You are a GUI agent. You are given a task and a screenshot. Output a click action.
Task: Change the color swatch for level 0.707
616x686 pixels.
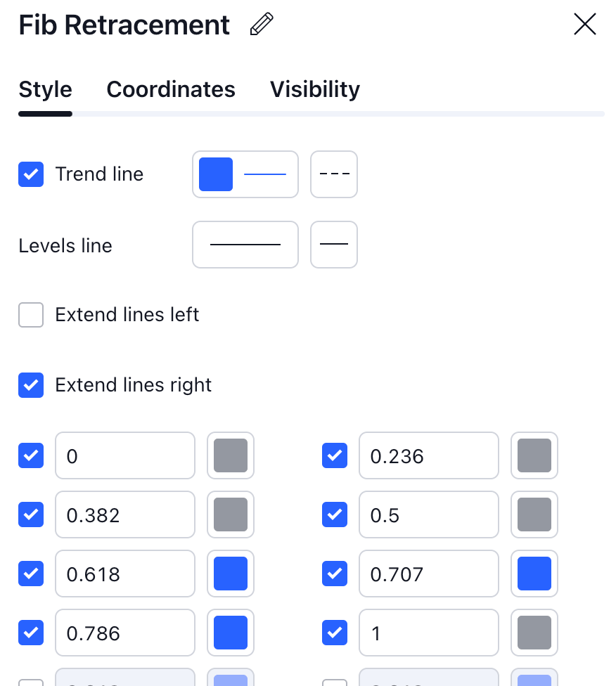[534, 574]
